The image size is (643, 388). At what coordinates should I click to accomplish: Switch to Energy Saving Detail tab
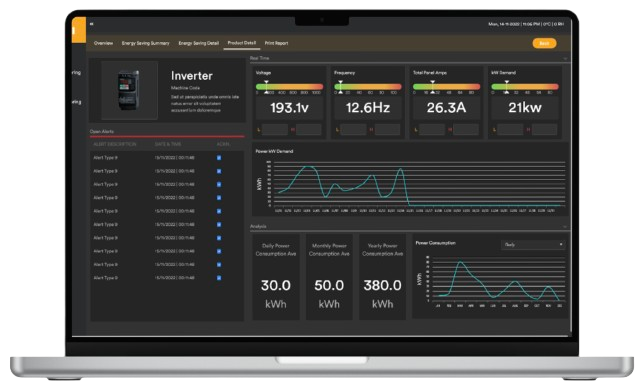point(199,43)
